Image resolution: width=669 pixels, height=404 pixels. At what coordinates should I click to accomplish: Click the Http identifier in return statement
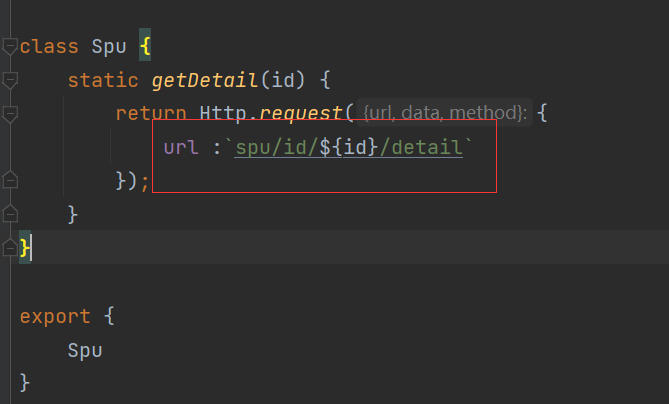(x=226, y=113)
